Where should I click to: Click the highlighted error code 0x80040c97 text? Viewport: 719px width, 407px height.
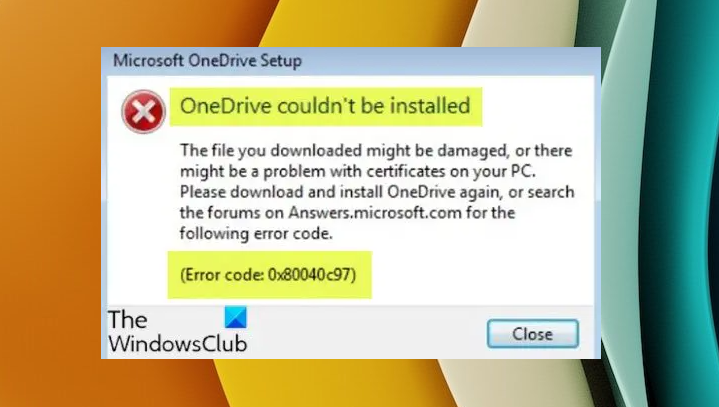click(268, 275)
